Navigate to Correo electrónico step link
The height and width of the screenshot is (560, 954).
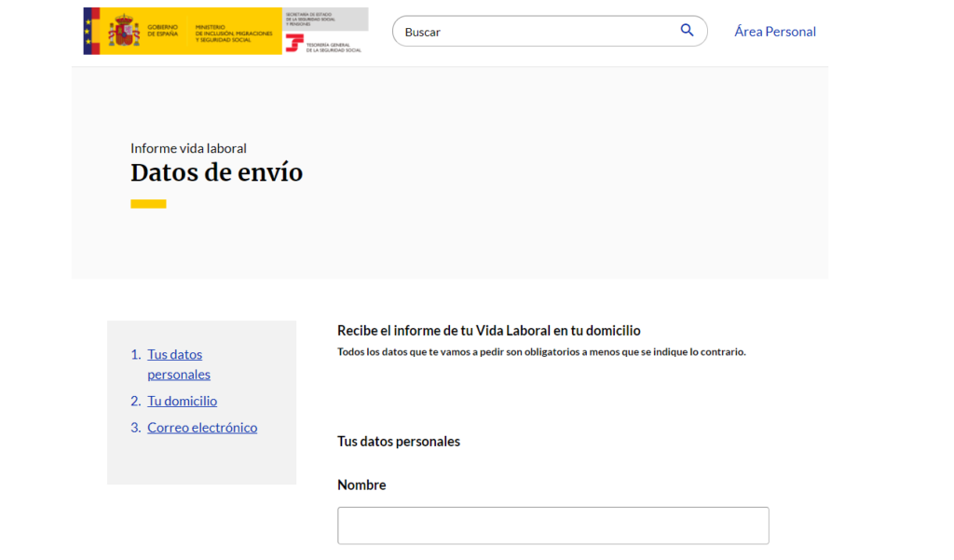pos(202,428)
